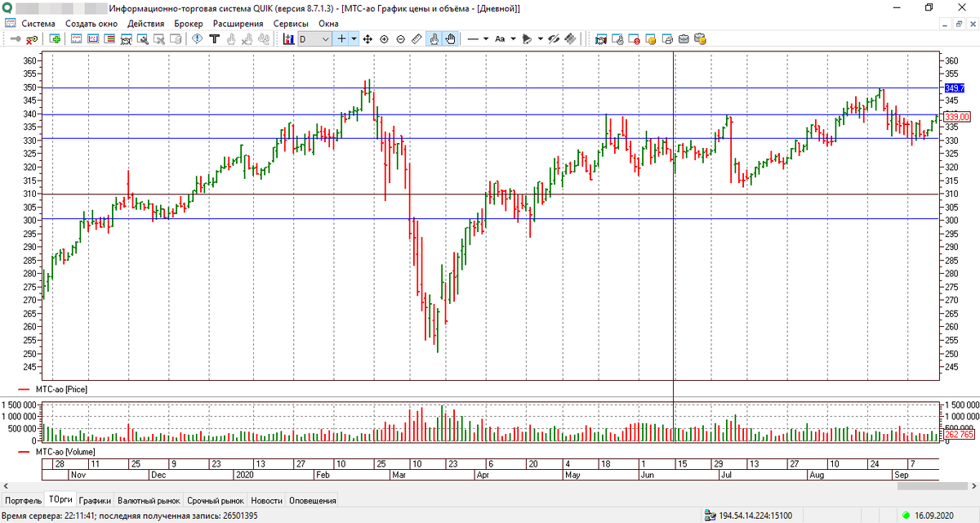Open the Брокер menu
Image resolution: width=980 pixels, height=523 pixels.
pyautogui.click(x=189, y=23)
